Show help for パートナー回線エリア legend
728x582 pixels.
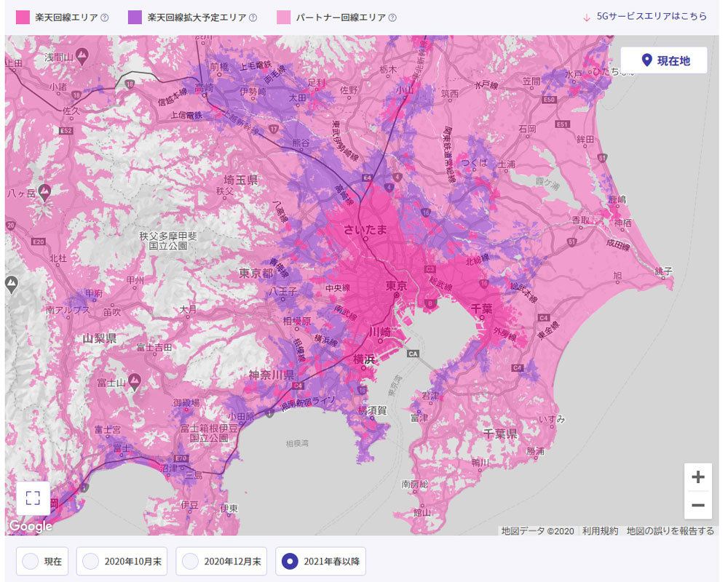point(392,17)
